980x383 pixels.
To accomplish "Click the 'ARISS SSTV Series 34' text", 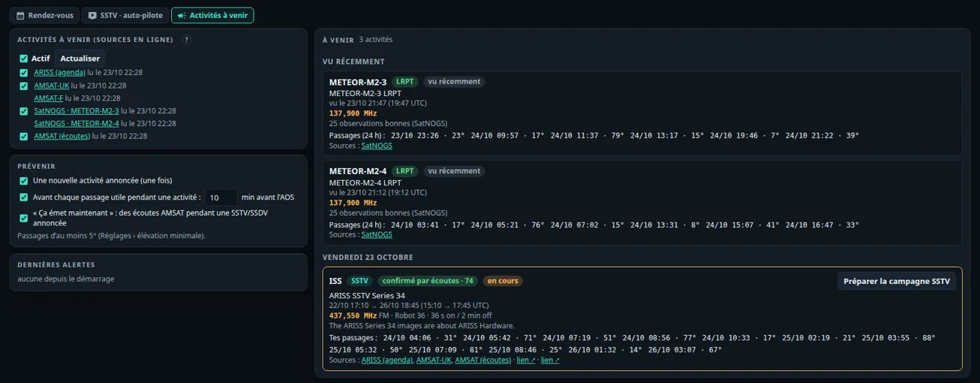I will tap(367, 295).
